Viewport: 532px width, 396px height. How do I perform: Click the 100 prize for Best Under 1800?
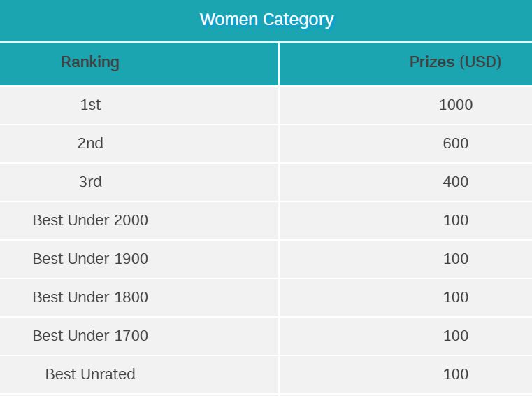(456, 297)
